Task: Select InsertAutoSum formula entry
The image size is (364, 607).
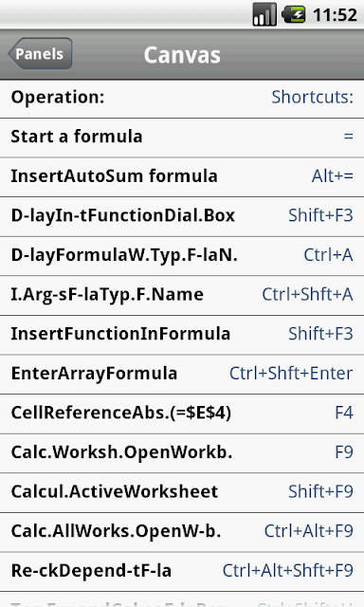Action: (182, 177)
